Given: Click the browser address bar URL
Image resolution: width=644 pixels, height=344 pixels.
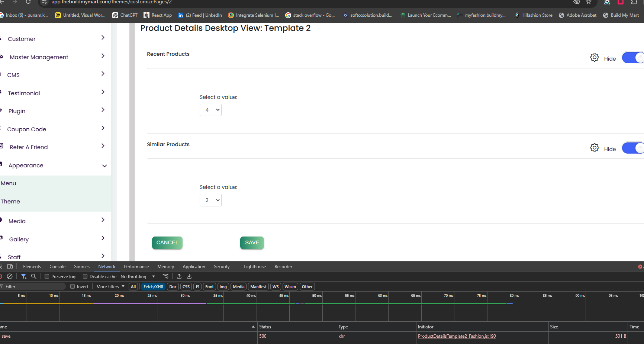Looking at the screenshot, I should coord(112,2).
